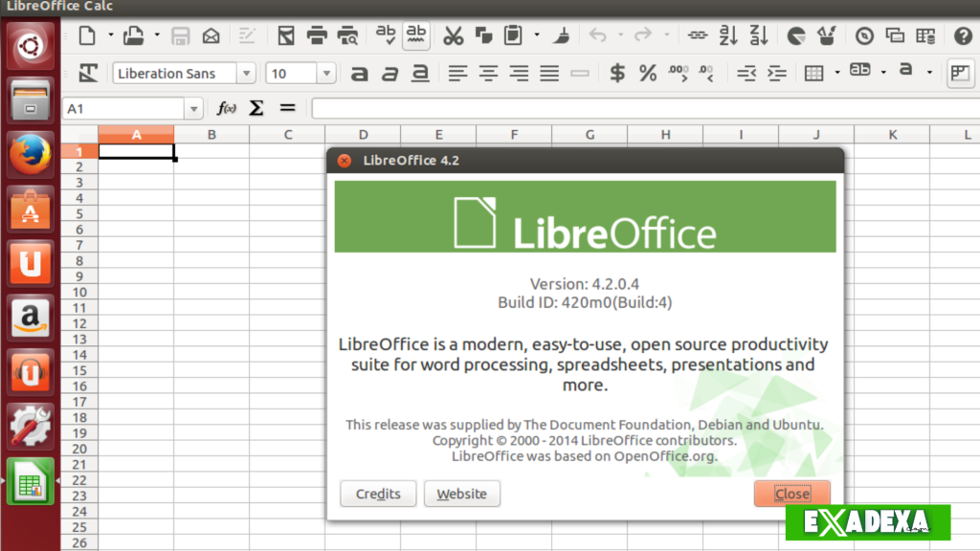The width and height of the screenshot is (980, 551).
Task: Sort data descending
Action: 758,35
